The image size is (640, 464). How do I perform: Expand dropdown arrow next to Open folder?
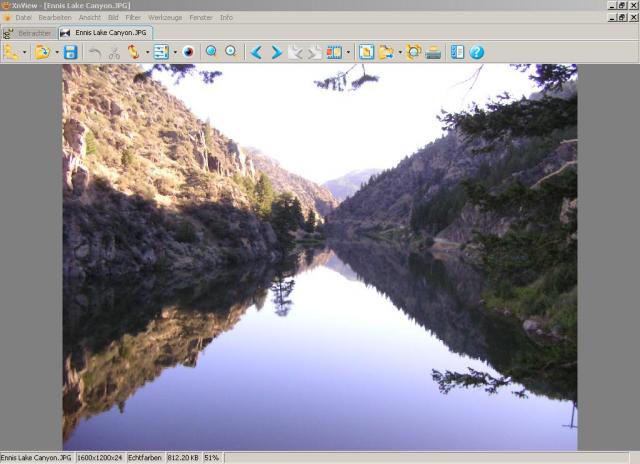coord(56,52)
